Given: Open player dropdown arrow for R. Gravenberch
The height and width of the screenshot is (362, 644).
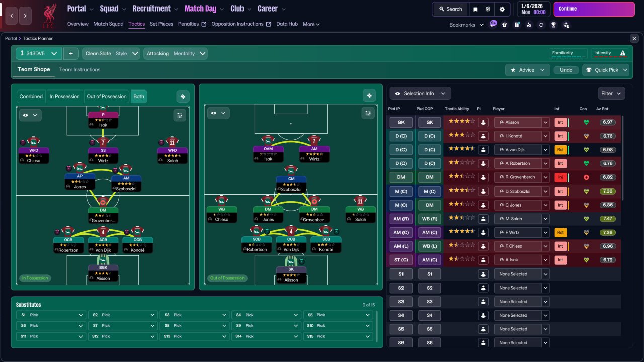Looking at the screenshot, I should pyautogui.click(x=545, y=177).
